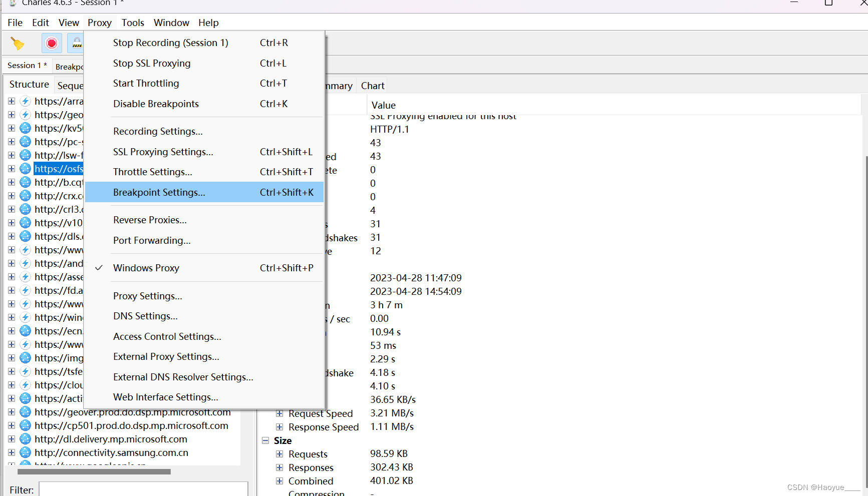This screenshot has height=496, width=868.
Task: Expand http://connectivity.samsung.com.cn node
Action: (12, 452)
